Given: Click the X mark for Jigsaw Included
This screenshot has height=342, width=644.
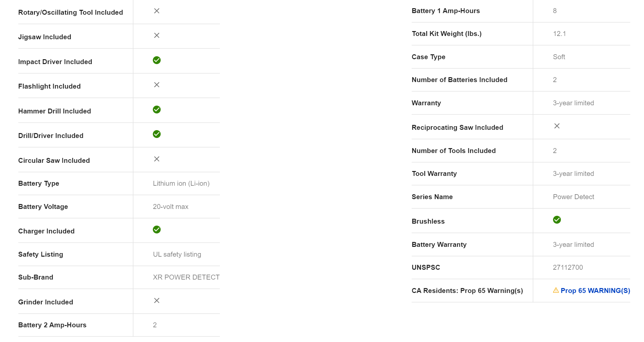Looking at the screenshot, I should (x=157, y=35).
